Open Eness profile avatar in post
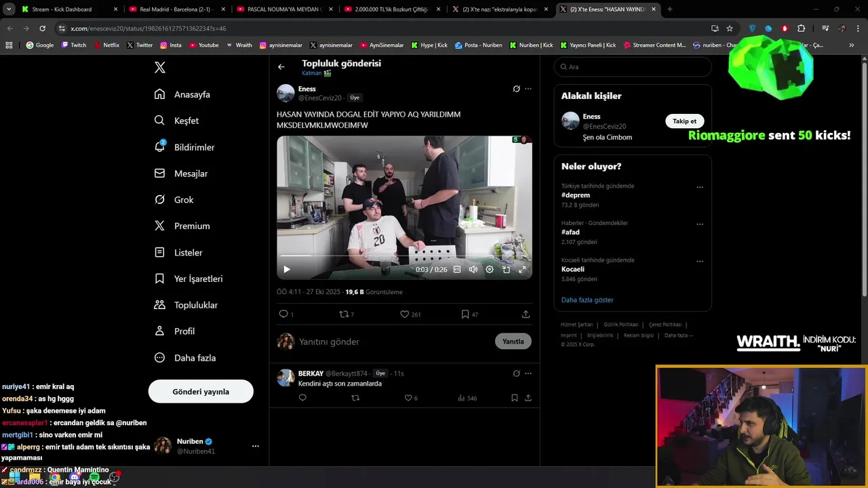The width and height of the screenshot is (868, 488). [285, 93]
